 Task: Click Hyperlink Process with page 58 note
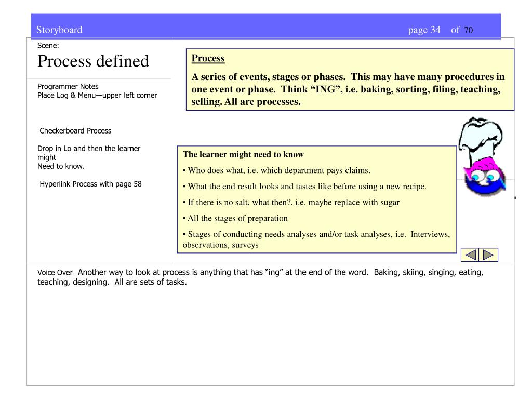[90, 184]
